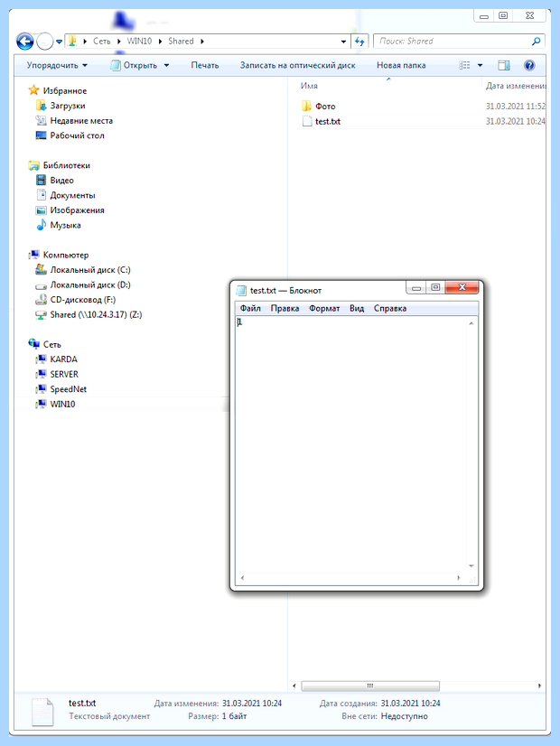Open the Вид menu in Notepad
This screenshot has height=746, width=560.
[357, 308]
